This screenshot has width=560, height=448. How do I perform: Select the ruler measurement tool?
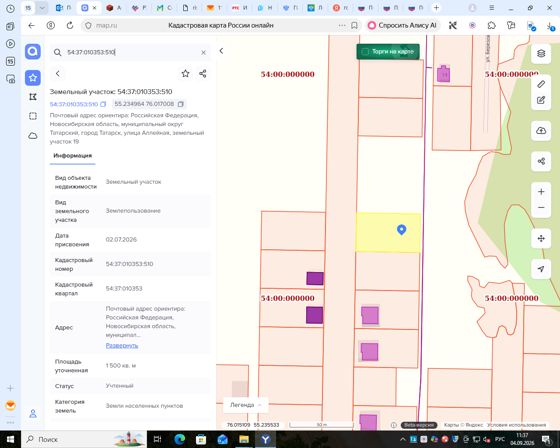(x=541, y=84)
